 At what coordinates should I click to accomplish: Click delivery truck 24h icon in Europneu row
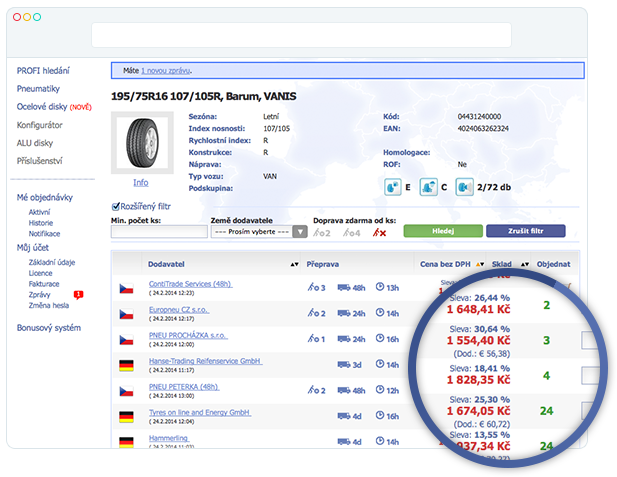point(351,313)
